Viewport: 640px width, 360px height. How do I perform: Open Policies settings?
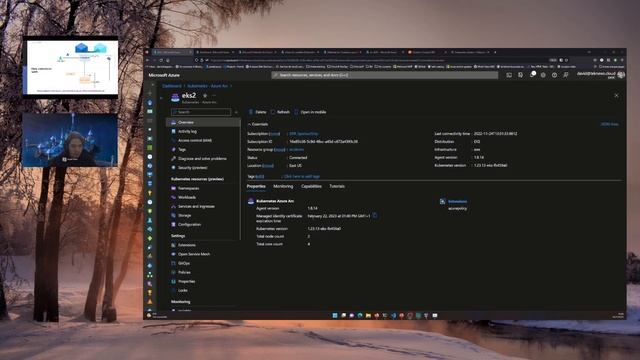pos(184,272)
